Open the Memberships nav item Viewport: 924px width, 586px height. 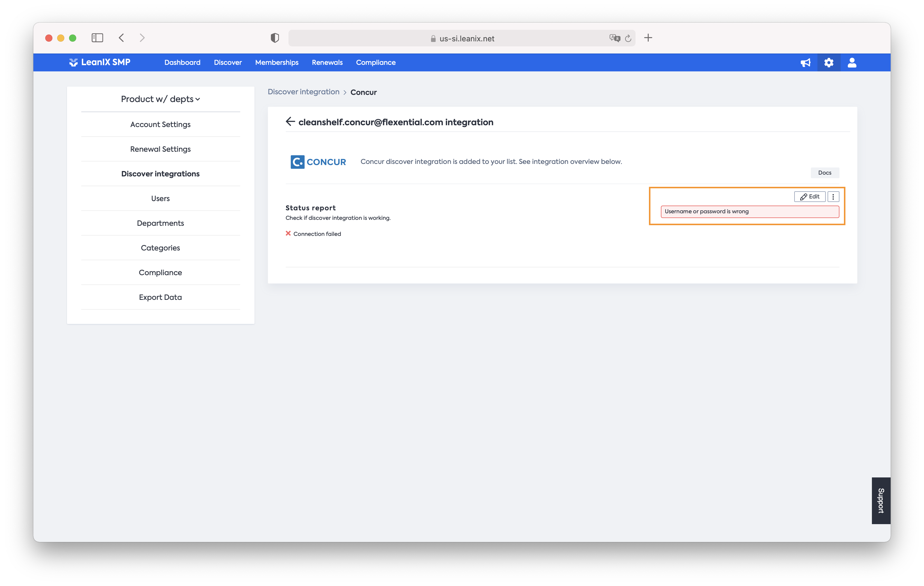[277, 62]
